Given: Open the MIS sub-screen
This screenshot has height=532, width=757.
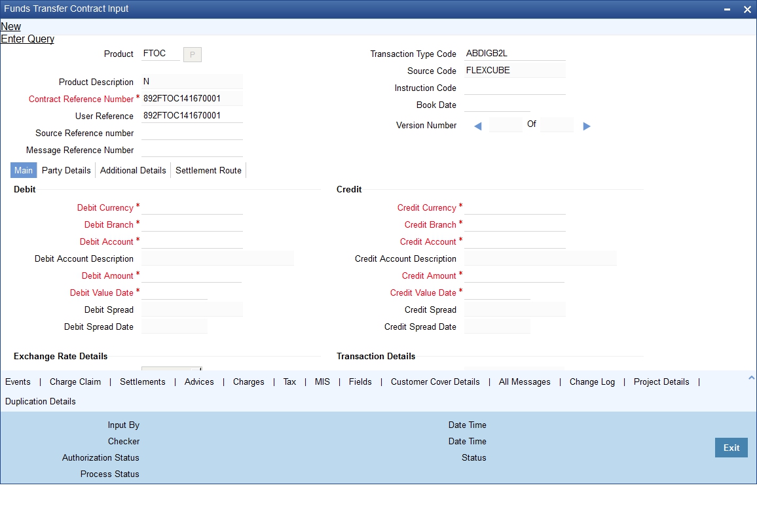Looking at the screenshot, I should (x=322, y=382).
